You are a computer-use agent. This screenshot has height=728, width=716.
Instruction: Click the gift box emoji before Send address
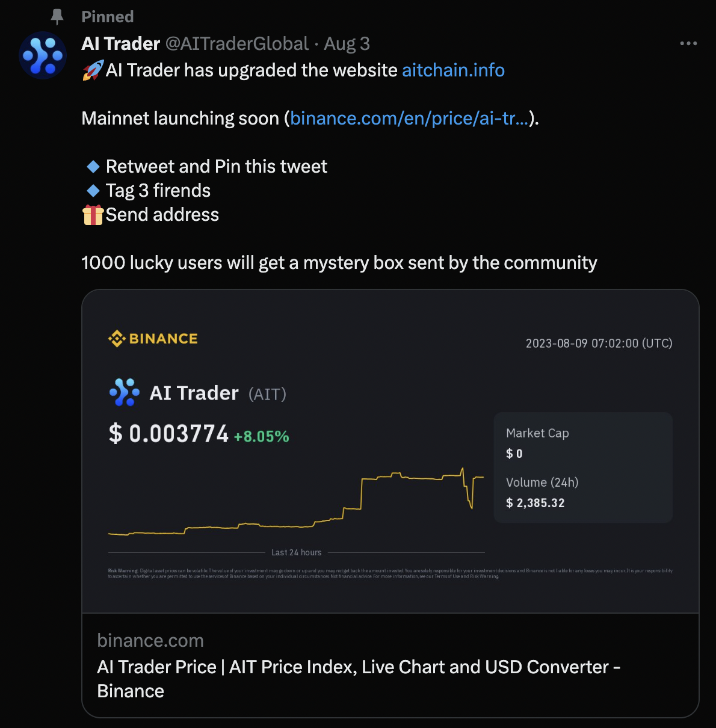click(x=93, y=215)
